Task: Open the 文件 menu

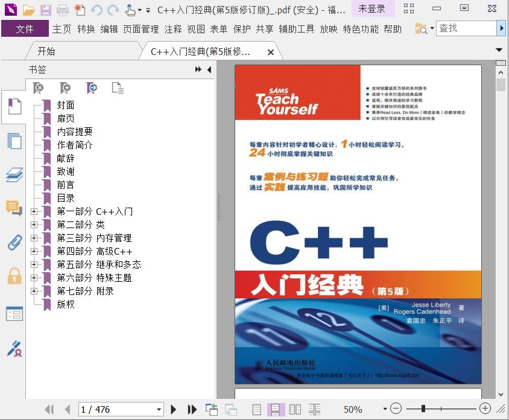Action: [25, 29]
